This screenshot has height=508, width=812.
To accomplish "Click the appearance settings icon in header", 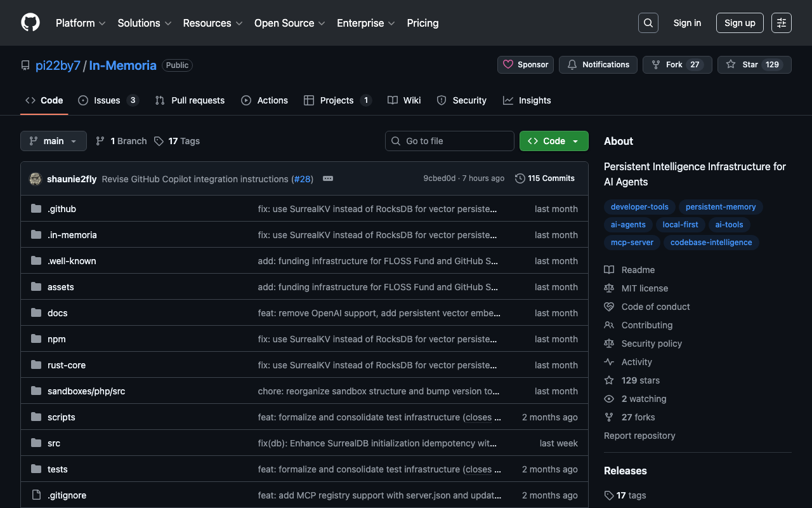I will (781, 23).
